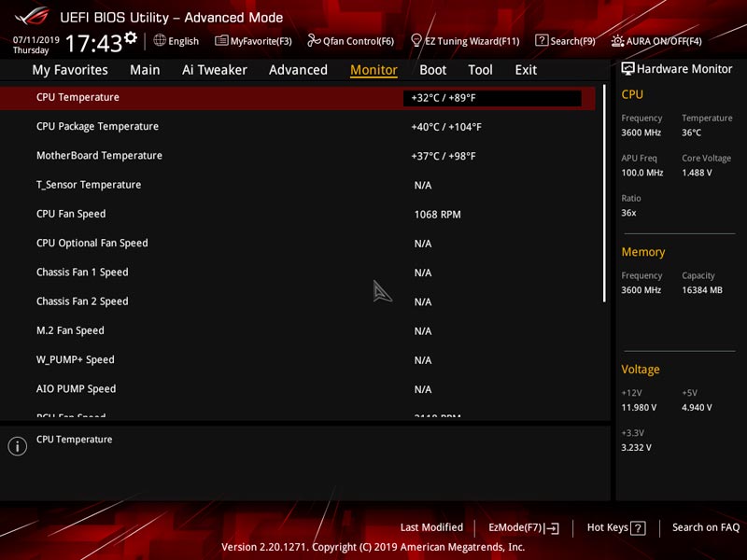The image size is (747, 560).
Task: Click the Hot Keys question mark icon
Action: [638, 528]
